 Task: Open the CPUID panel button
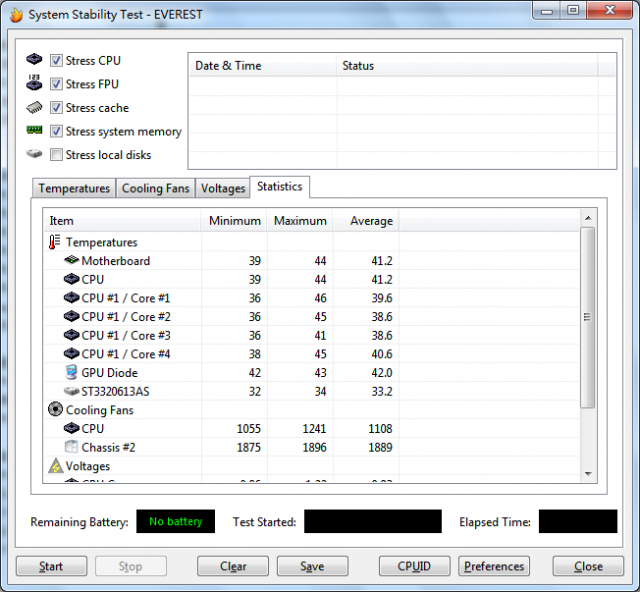pyautogui.click(x=414, y=566)
